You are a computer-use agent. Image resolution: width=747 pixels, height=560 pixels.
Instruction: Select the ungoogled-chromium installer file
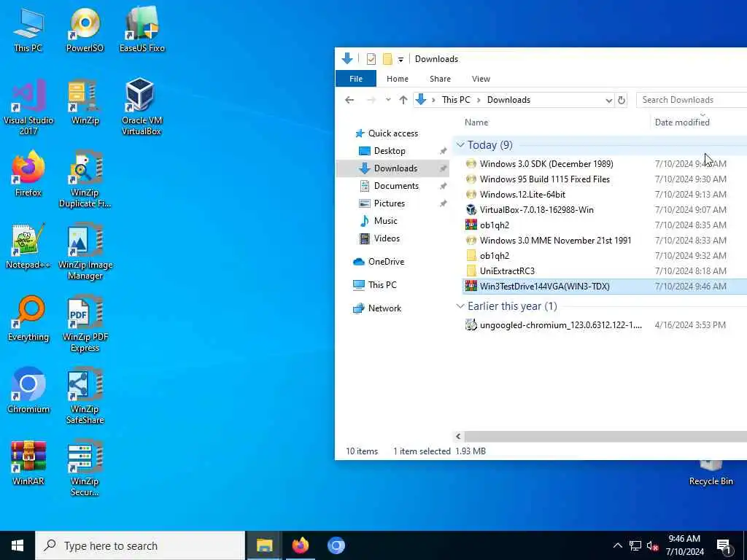561,324
